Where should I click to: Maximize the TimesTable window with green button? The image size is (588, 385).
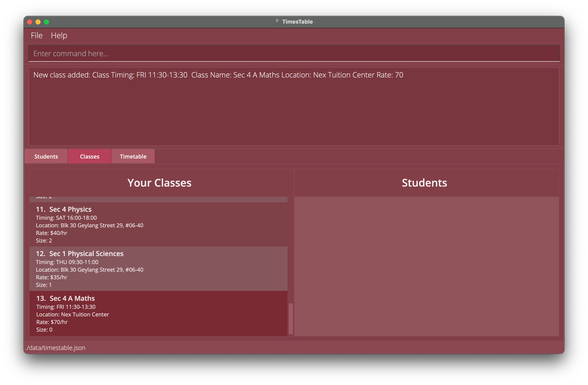46,22
